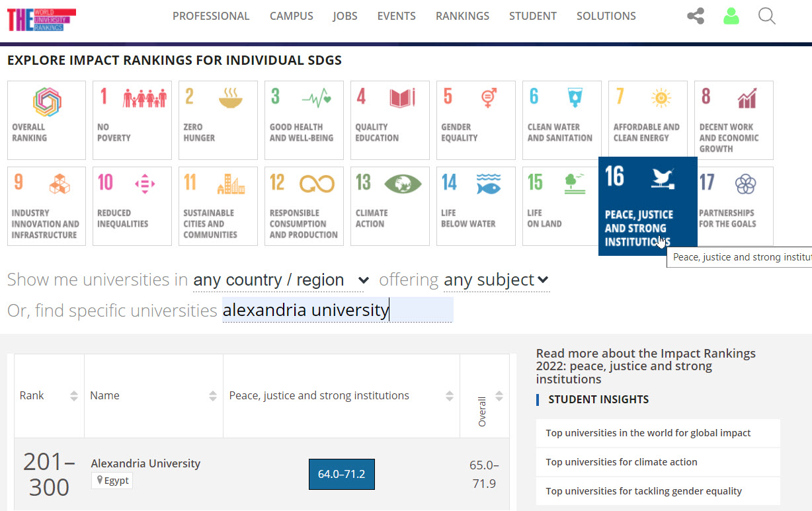Screen dimensions: 812x511
Task: Open the green user account icon
Action: (731, 16)
